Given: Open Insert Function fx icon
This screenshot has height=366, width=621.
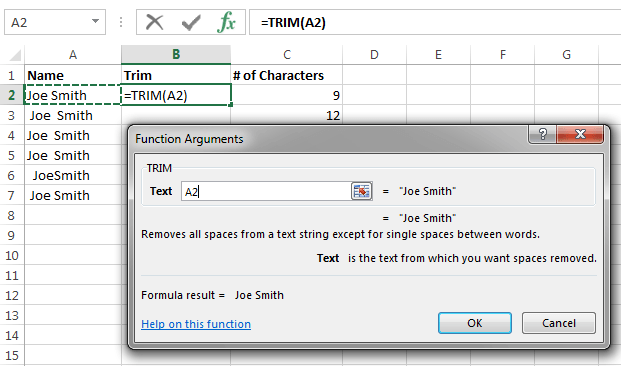Looking at the screenshot, I should pyautogui.click(x=227, y=22).
